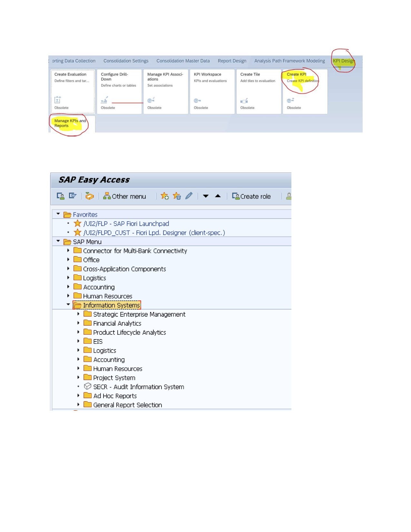Switch to the Data Collection tab
The width and height of the screenshot is (411, 532).
(x=74, y=61)
